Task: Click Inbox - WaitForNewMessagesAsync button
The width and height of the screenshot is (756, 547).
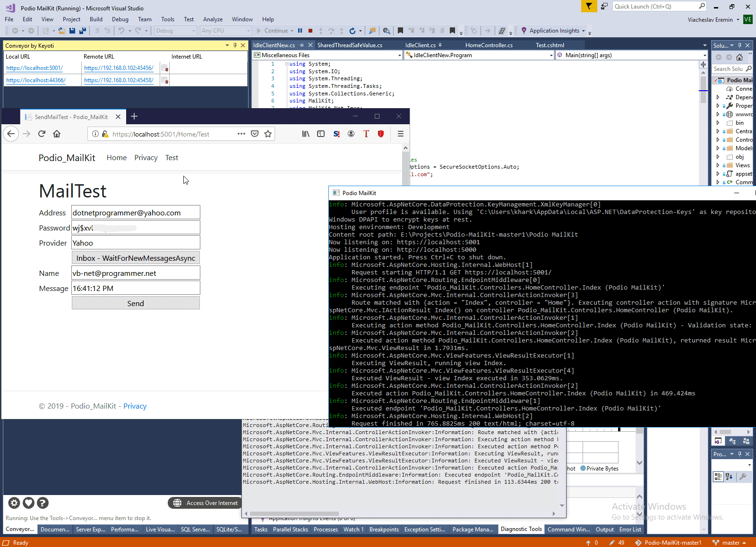Action: point(136,258)
